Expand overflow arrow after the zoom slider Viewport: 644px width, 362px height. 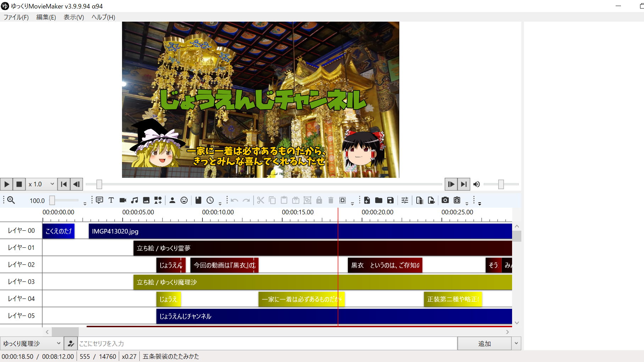[x=85, y=204]
